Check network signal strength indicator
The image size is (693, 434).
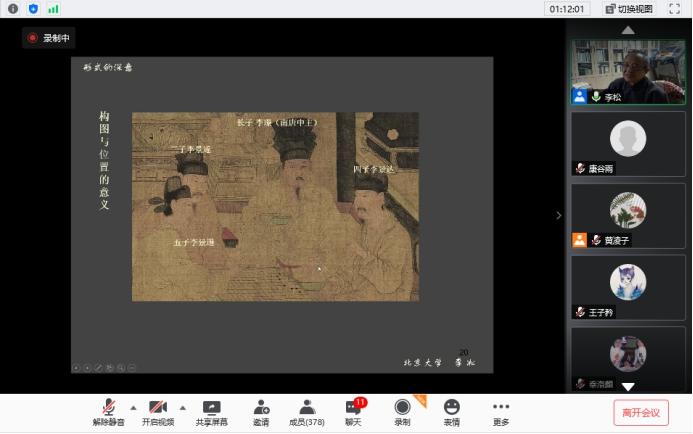(x=53, y=9)
